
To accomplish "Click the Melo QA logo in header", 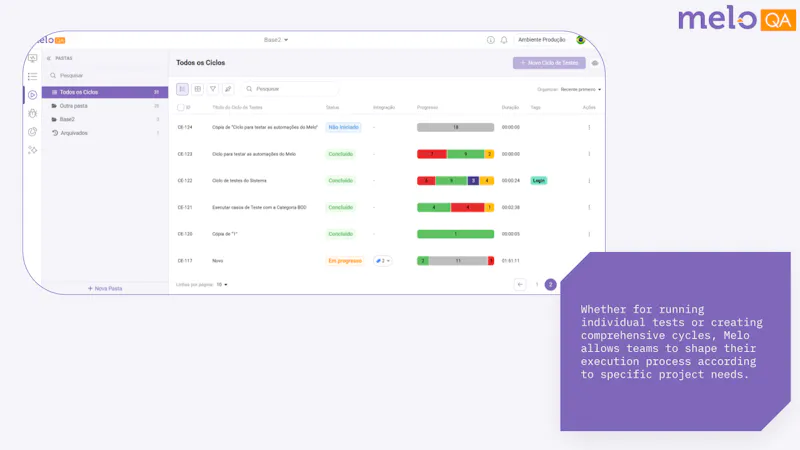I will click(x=52, y=40).
